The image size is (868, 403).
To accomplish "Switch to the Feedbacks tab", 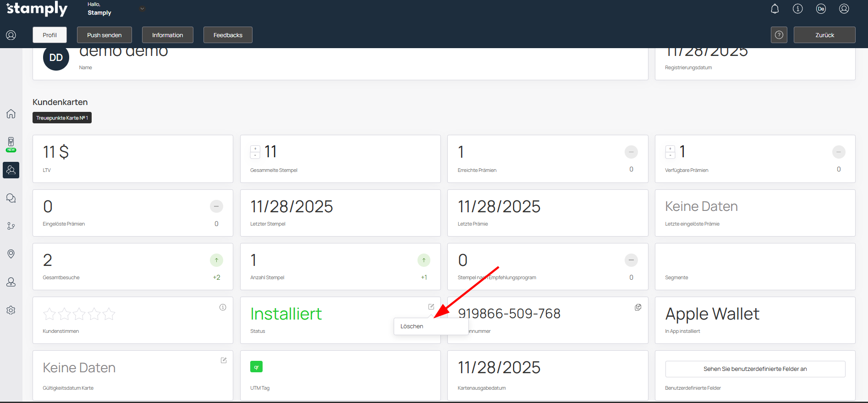I will (228, 35).
